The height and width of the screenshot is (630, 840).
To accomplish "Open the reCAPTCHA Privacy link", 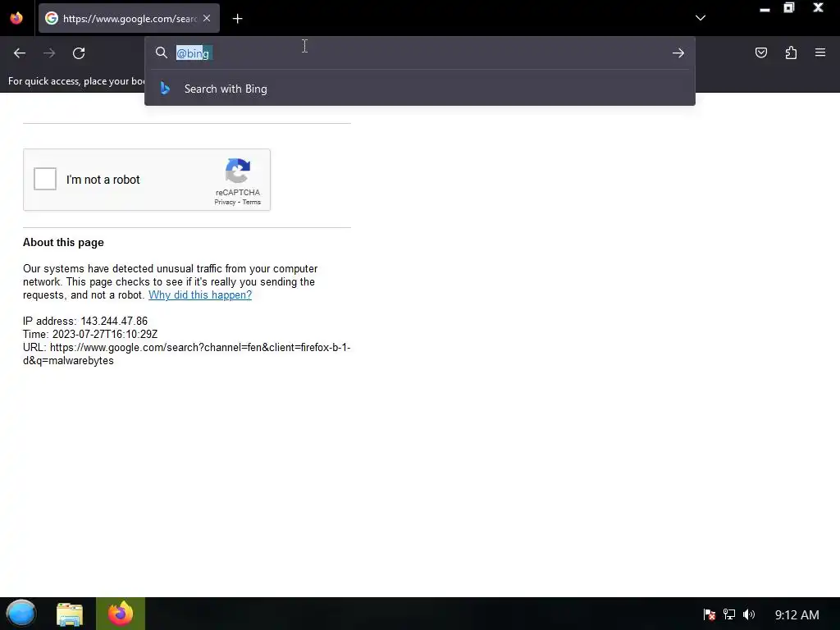I will click(225, 202).
